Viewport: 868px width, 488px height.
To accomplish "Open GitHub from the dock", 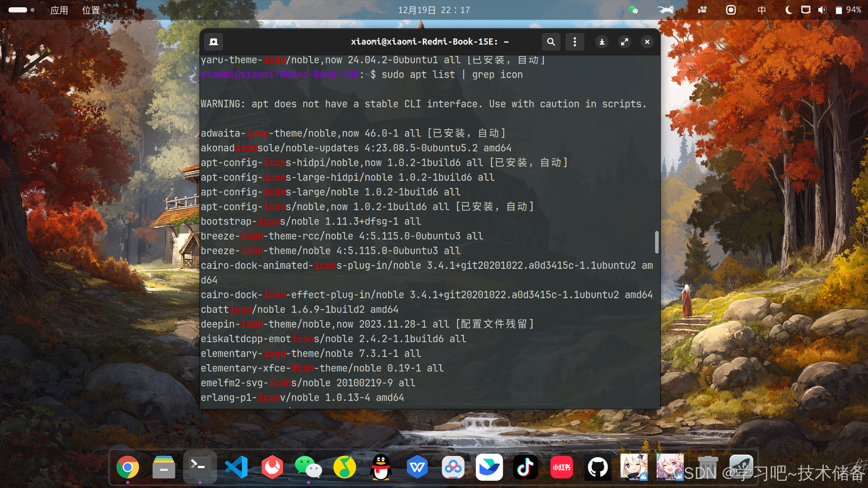I will pos(598,467).
